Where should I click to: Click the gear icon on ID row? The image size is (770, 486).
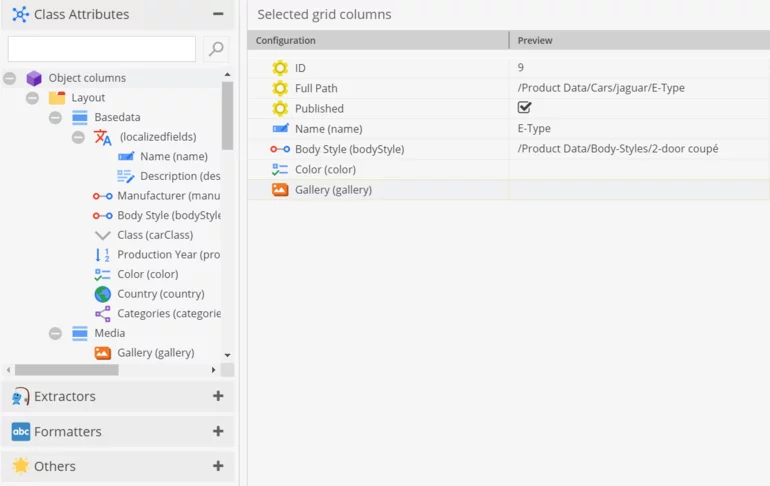[x=280, y=68]
